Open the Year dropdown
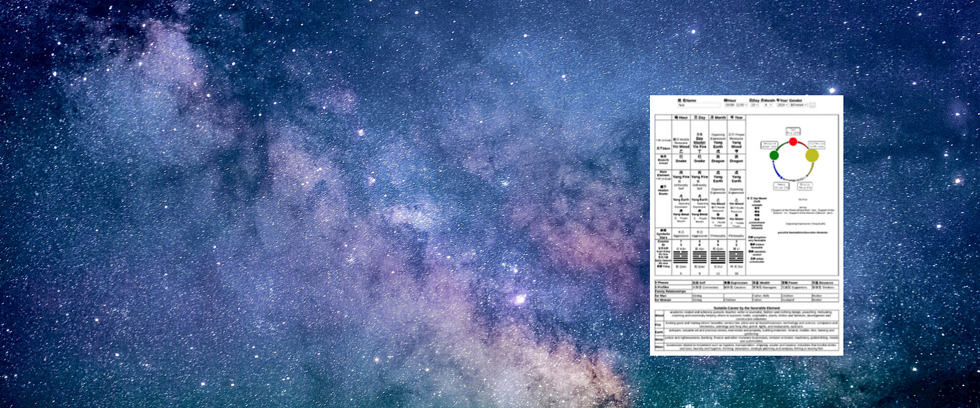 coord(782,105)
